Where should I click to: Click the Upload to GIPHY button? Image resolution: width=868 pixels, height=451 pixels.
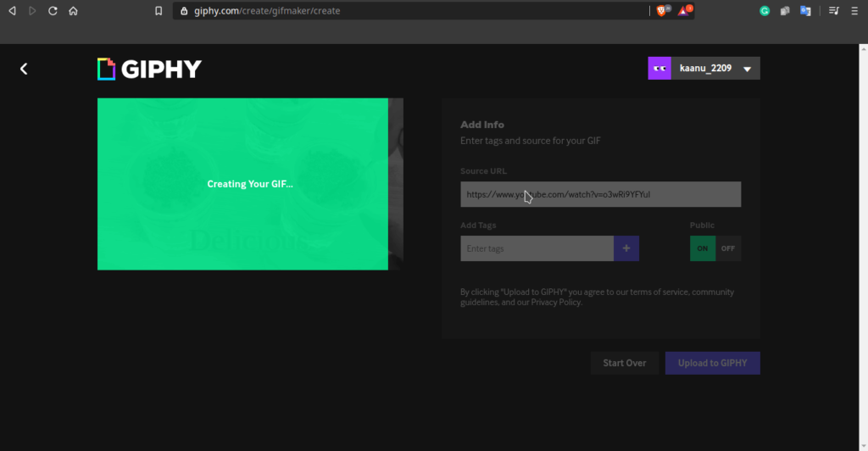click(x=712, y=363)
